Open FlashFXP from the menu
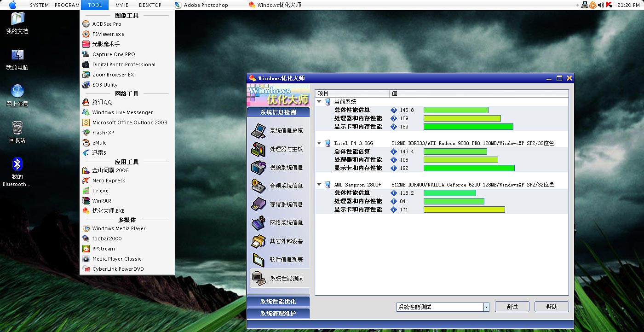This screenshot has height=332, width=644. (127, 133)
